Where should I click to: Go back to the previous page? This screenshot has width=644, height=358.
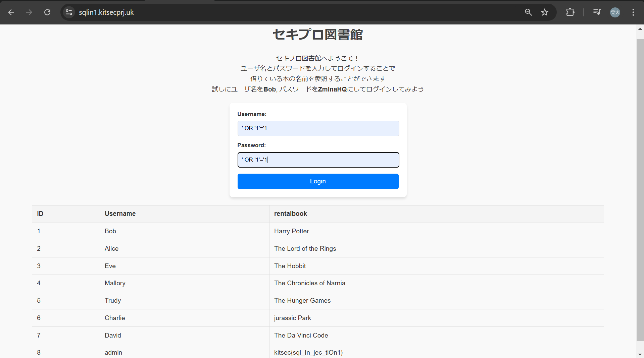tap(11, 12)
